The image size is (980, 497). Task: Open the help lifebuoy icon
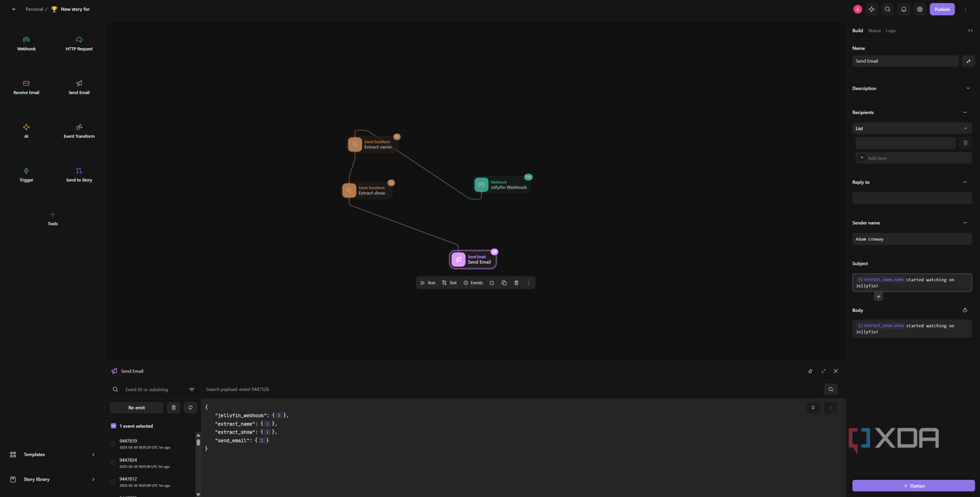920,9
